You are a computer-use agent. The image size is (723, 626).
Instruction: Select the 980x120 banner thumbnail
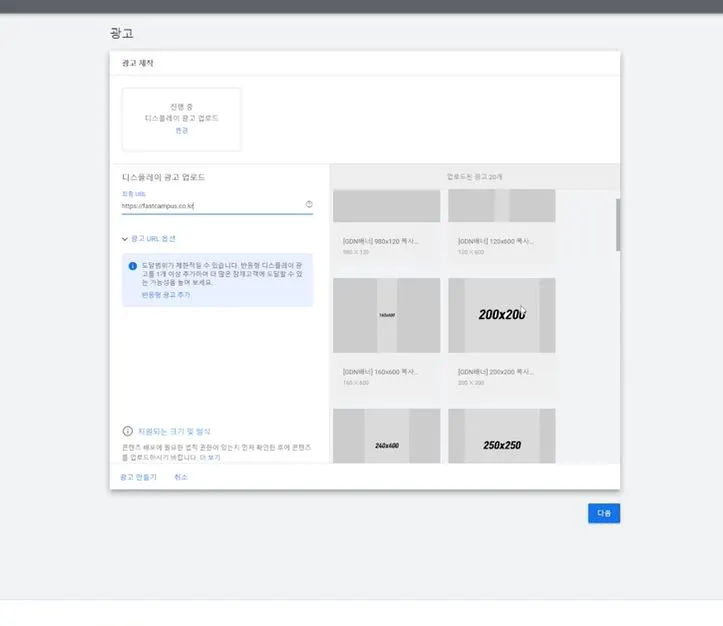pyautogui.click(x=386, y=206)
